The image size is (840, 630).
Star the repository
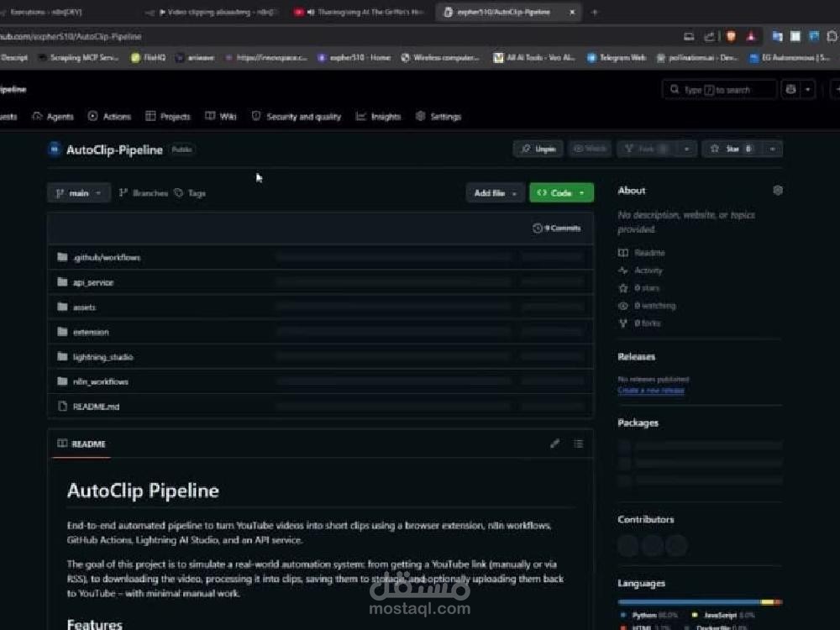click(x=732, y=149)
